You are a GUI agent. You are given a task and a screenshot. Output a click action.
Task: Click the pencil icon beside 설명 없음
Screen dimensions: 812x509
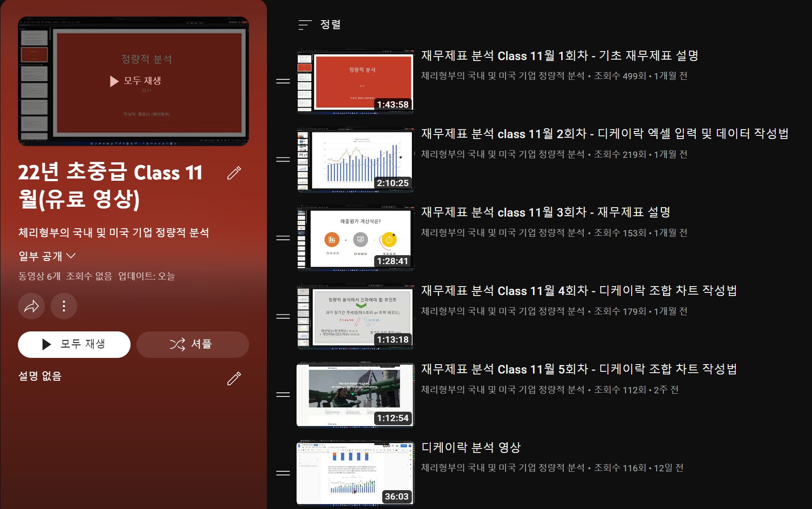(234, 378)
